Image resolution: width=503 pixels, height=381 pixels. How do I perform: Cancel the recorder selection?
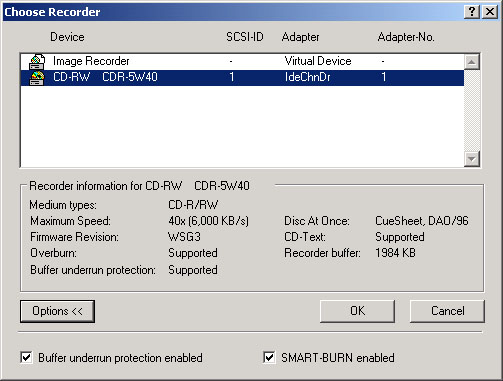coord(447,311)
